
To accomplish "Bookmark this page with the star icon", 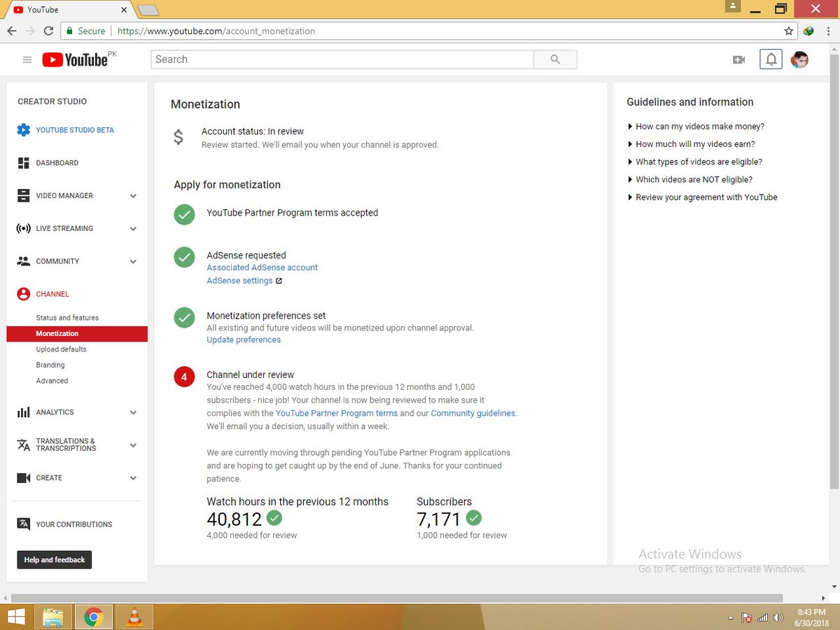I will [x=789, y=31].
